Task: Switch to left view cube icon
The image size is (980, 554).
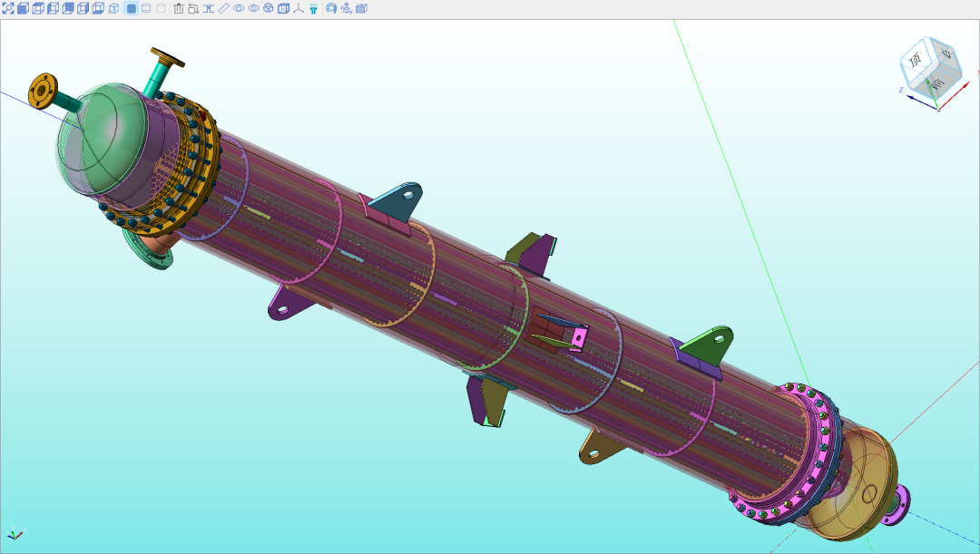Action: [x=54, y=9]
